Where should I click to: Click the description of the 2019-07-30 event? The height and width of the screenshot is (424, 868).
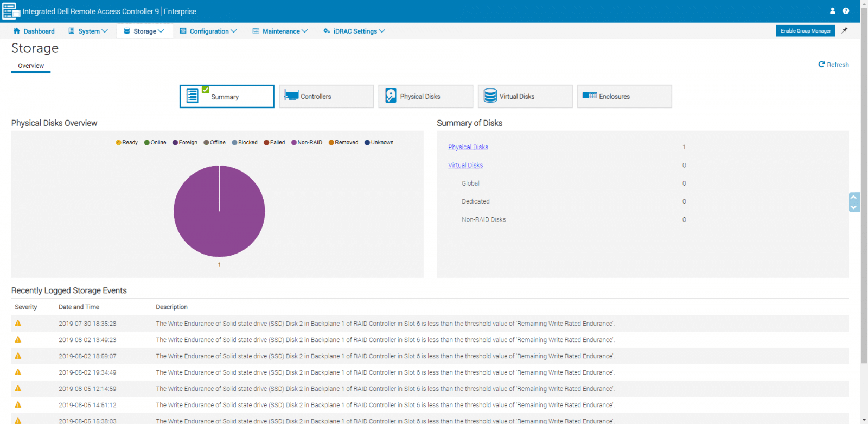pyautogui.click(x=385, y=324)
